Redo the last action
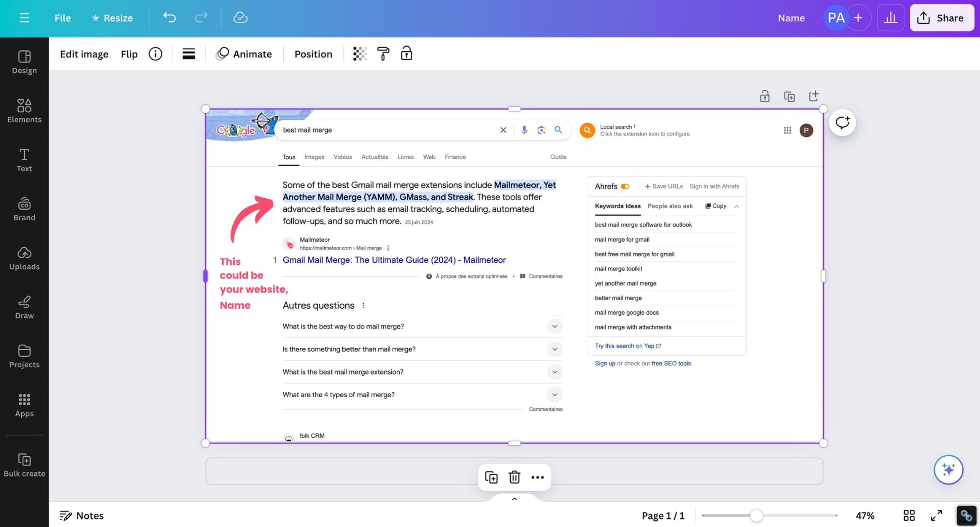This screenshot has height=527, width=980. coord(201,18)
